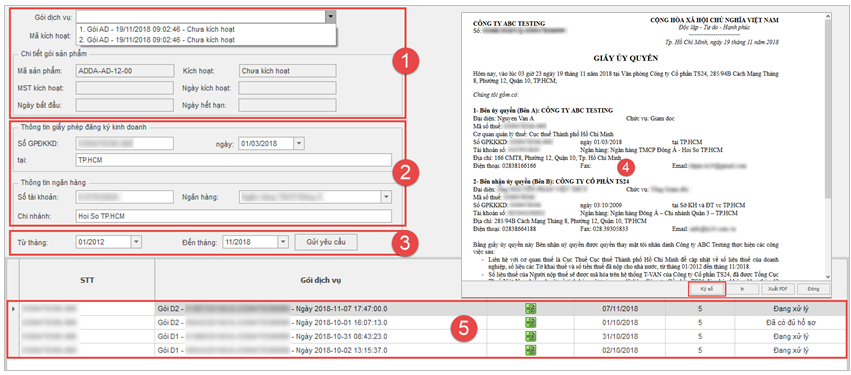Open the Ngân hàng bank dropdown
The height and width of the screenshot is (375, 851).
tap(386, 196)
